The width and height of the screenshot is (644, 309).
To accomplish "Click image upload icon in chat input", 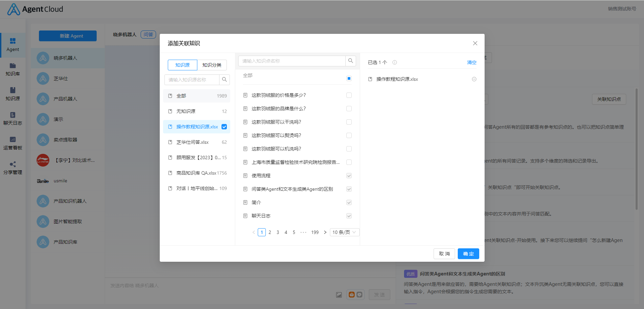I will [x=339, y=295].
